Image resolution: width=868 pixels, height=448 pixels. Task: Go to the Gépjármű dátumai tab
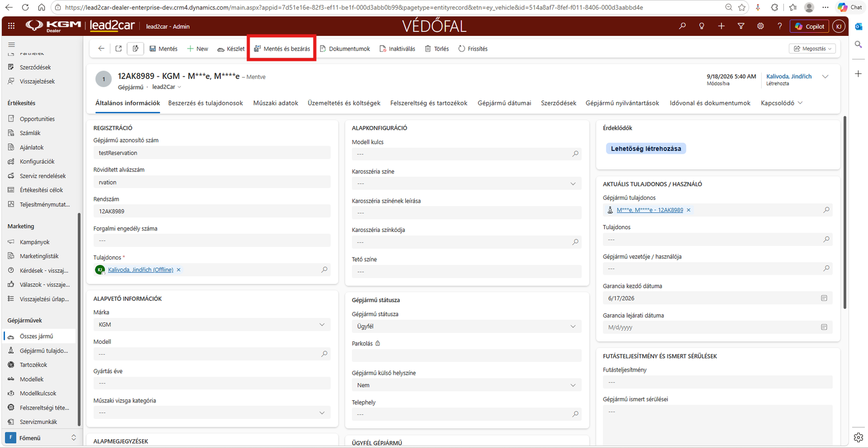tap(505, 103)
